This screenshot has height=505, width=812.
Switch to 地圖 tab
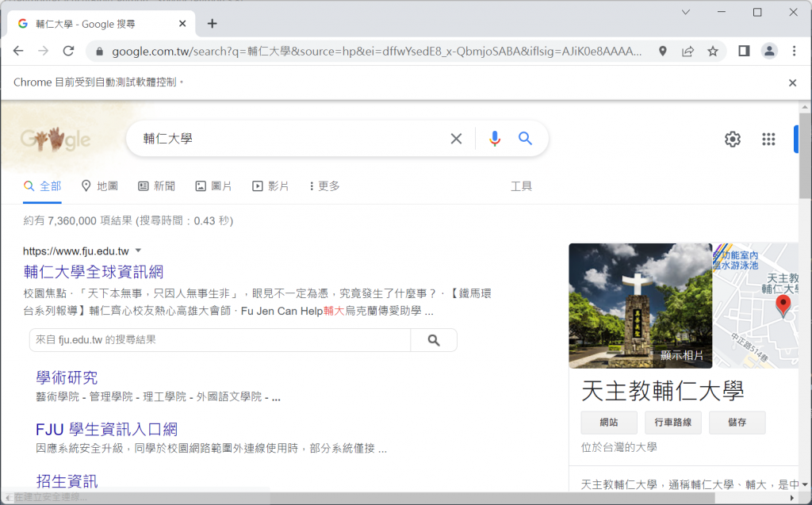[x=100, y=186]
